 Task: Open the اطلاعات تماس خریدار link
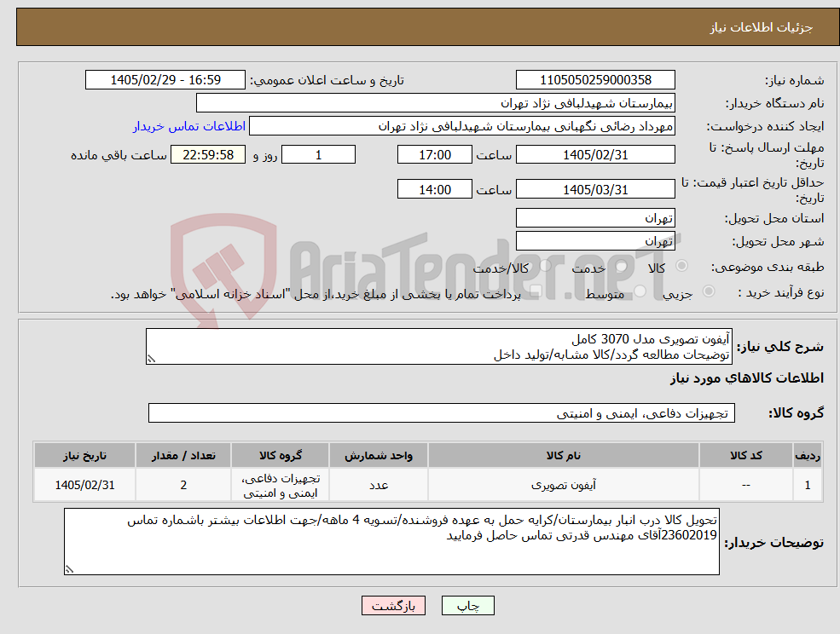pyautogui.click(x=189, y=126)
